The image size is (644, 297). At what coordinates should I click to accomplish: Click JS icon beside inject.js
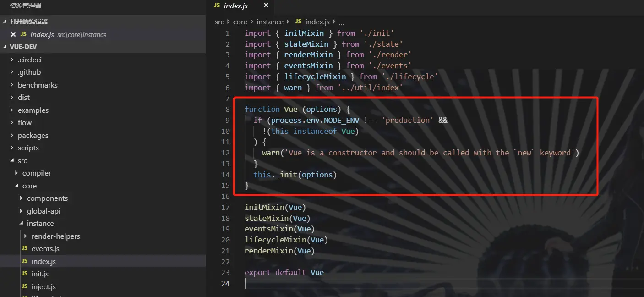[24, 286]
